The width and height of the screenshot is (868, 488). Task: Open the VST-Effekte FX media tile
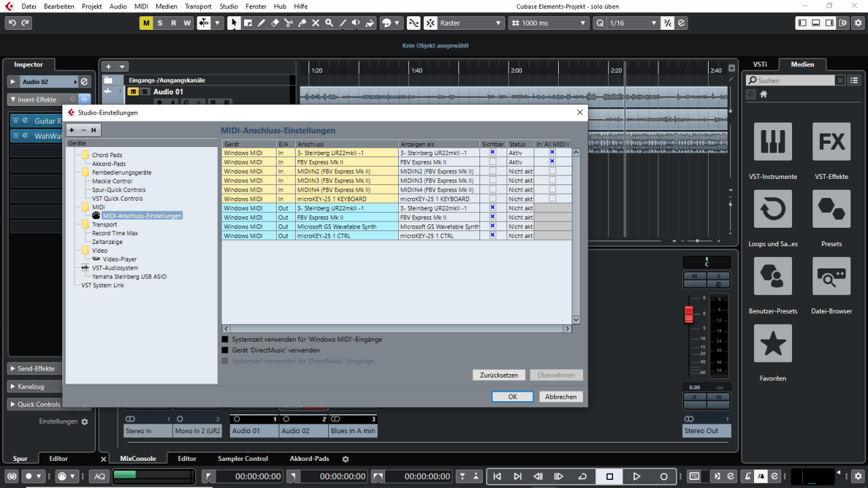coord(831,142)
